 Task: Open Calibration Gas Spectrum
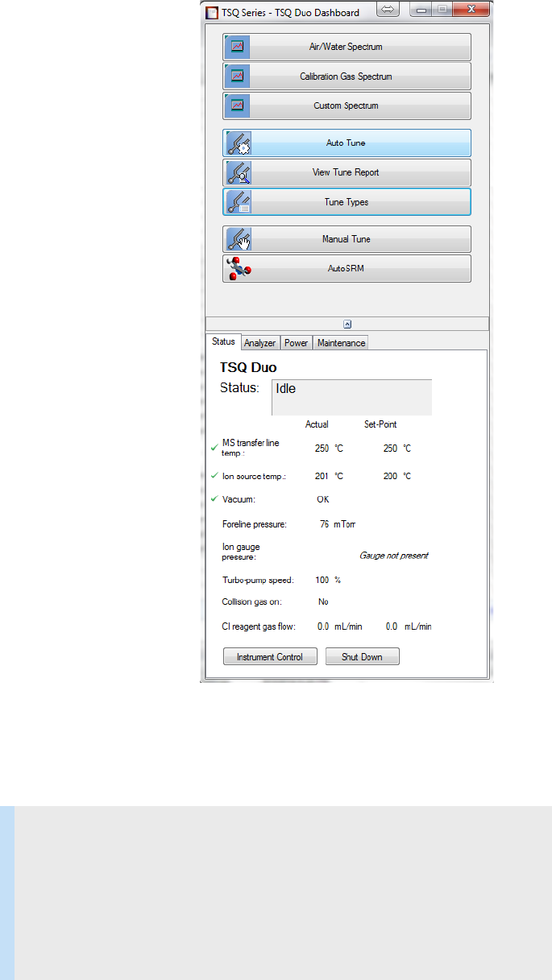coord(347,76)
